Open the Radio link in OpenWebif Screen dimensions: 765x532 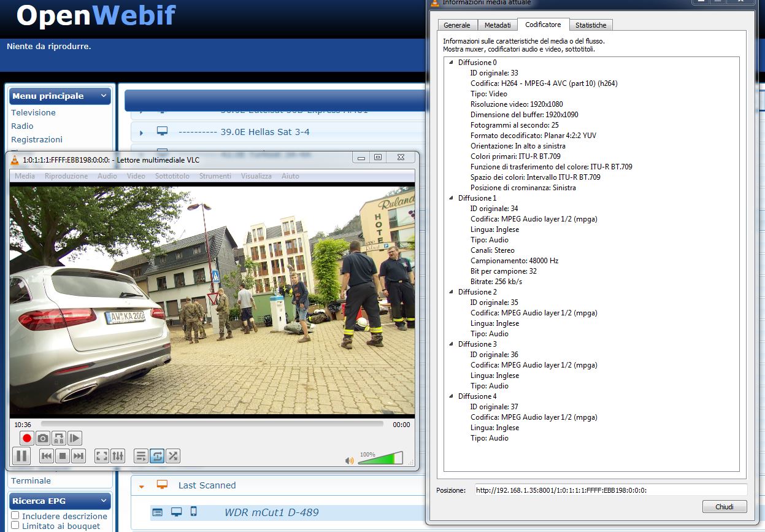(22, 126)
